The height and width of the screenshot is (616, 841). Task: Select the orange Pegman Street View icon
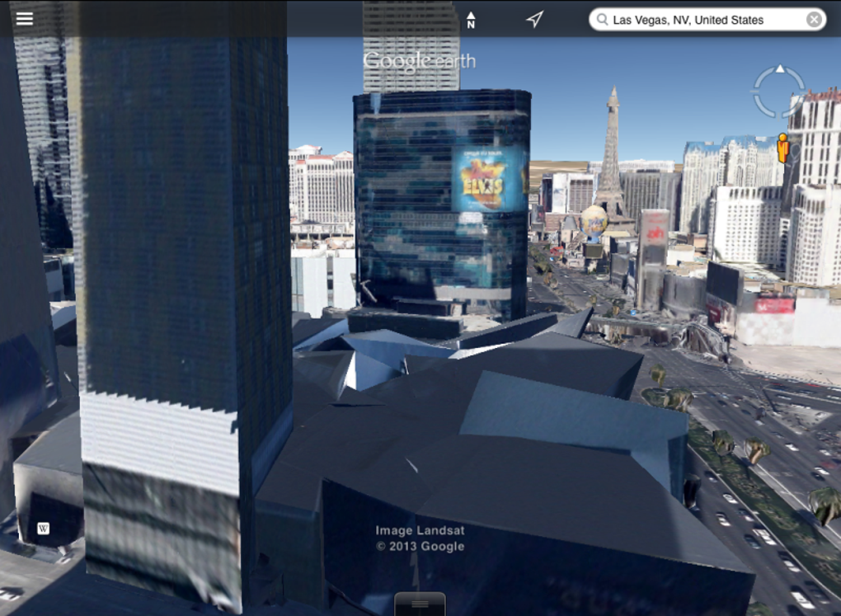783,148
